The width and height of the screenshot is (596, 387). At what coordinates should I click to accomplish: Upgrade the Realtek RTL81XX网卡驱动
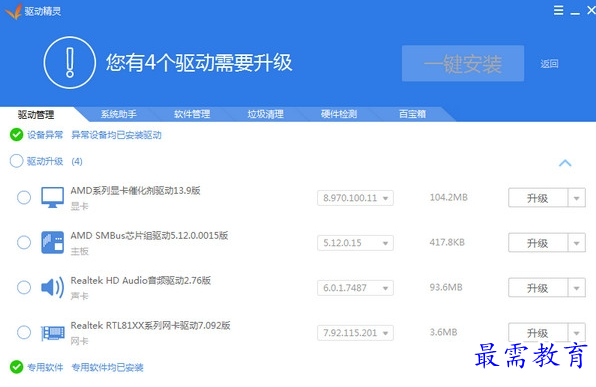point(538,333)
